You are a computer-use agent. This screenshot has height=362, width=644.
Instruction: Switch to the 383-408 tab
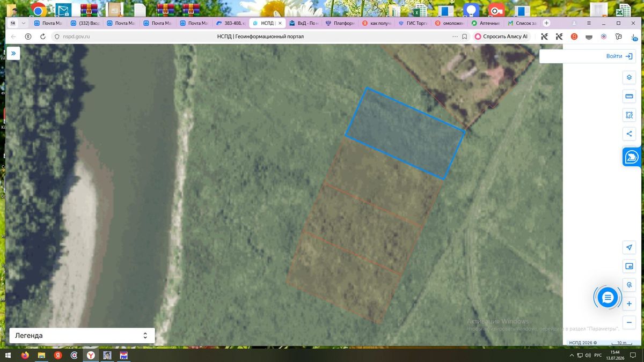tap(231, 23)
